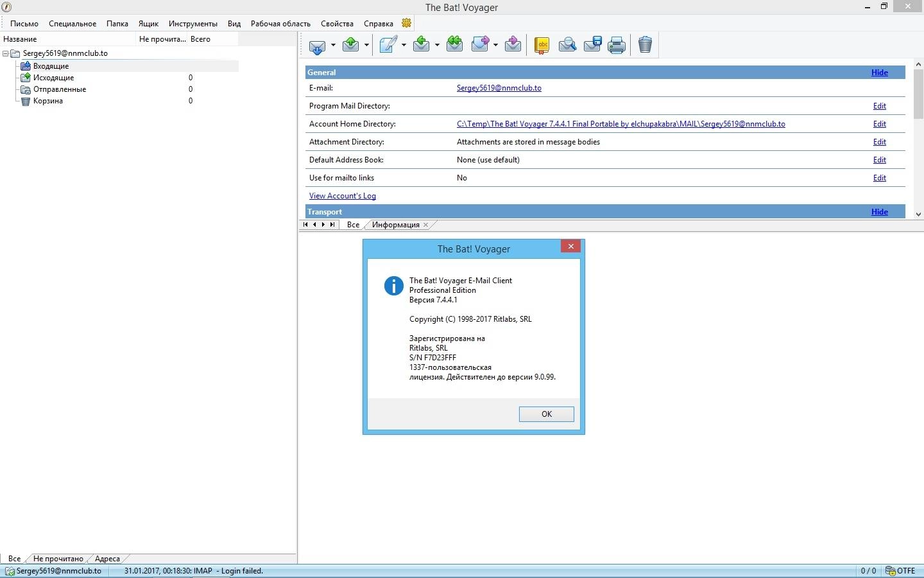Click the account icon in the status bar

click(x=10, y=571)
